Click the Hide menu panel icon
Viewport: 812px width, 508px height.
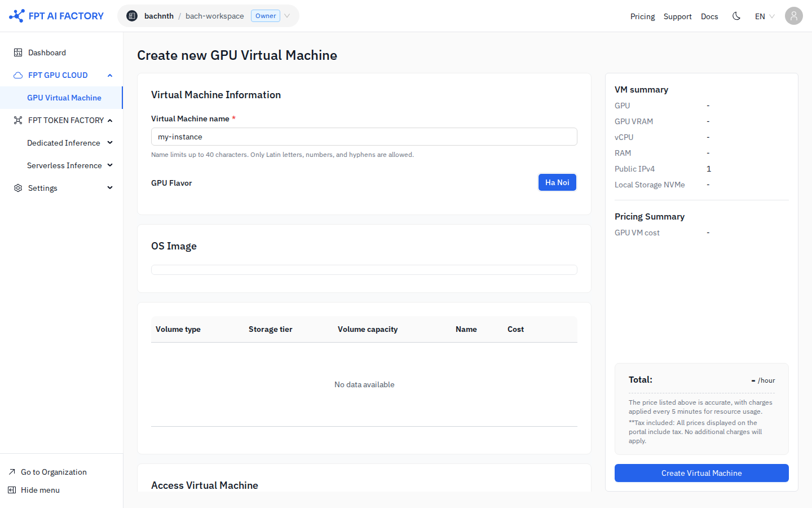[12, 490]
